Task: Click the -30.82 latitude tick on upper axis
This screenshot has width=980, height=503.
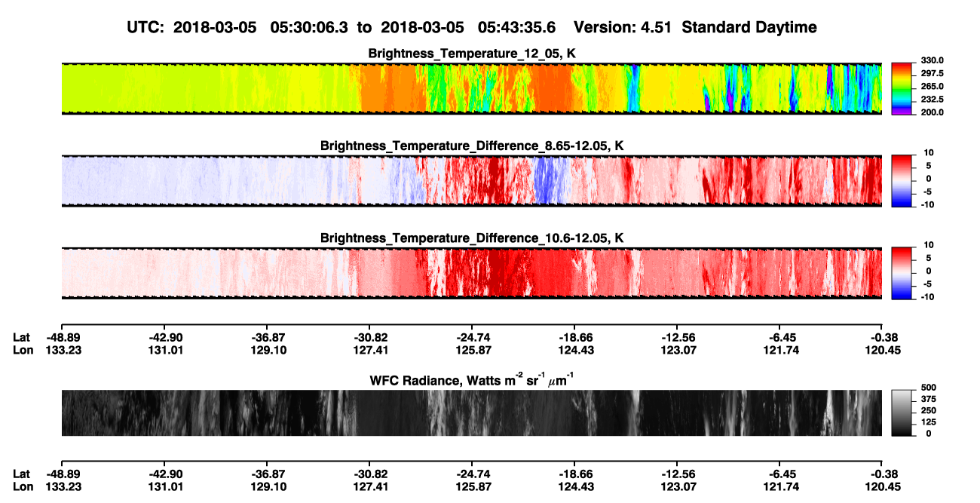Action: [x=369, y=337]
